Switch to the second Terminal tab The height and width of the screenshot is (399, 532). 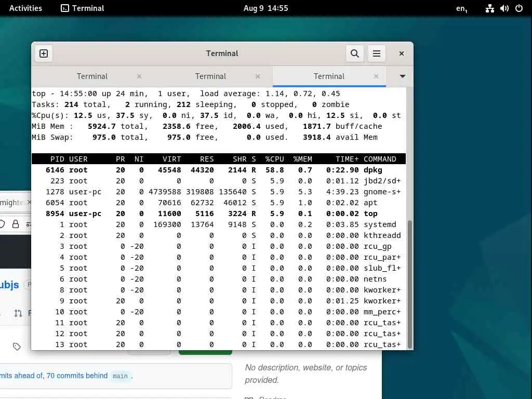pyautogui.click(x=210, y=76)
